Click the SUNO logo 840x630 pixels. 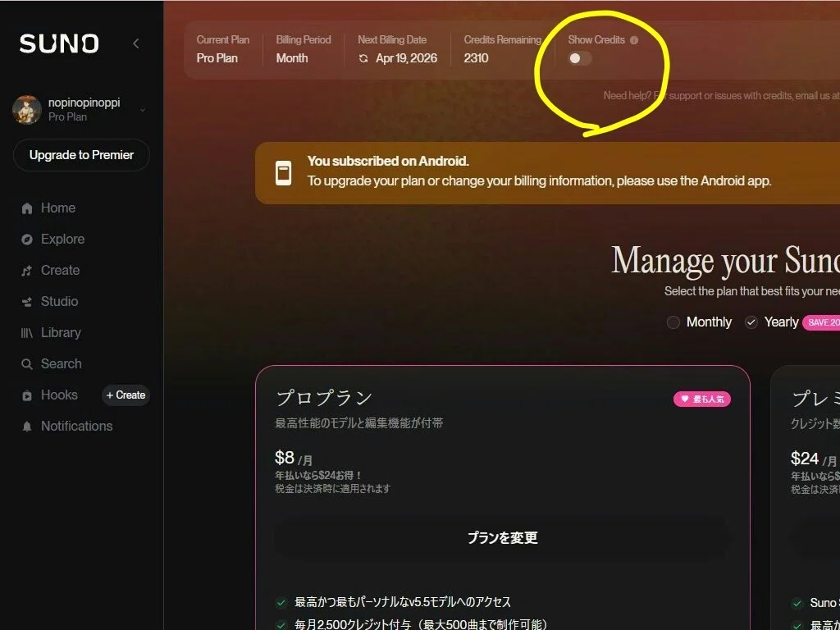tap(59, 43)
